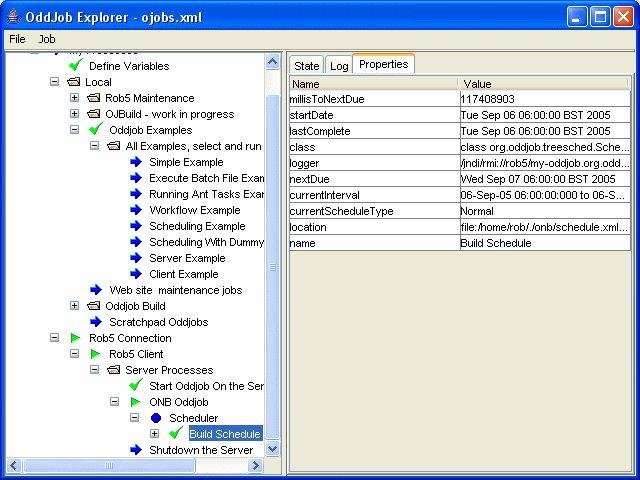Click the folder icon beside Oddjob Build
640x480 pixels.
point(93,306)
